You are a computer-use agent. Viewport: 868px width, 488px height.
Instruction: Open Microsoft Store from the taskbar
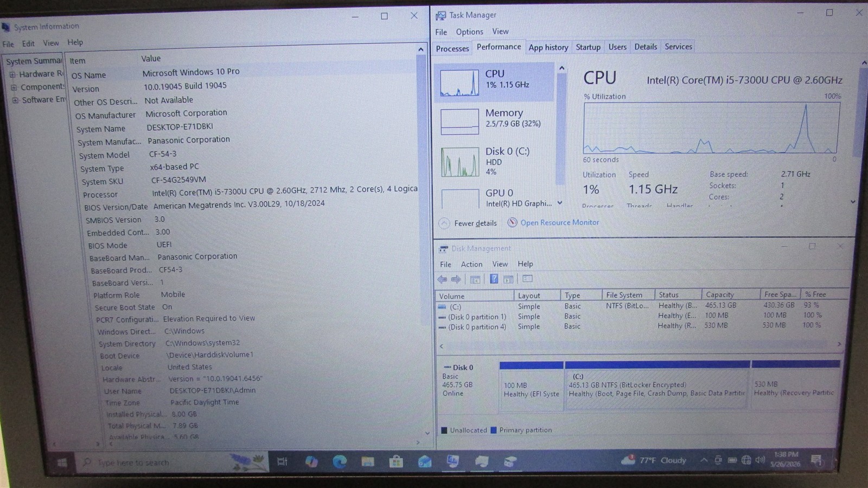click(396, 461)
